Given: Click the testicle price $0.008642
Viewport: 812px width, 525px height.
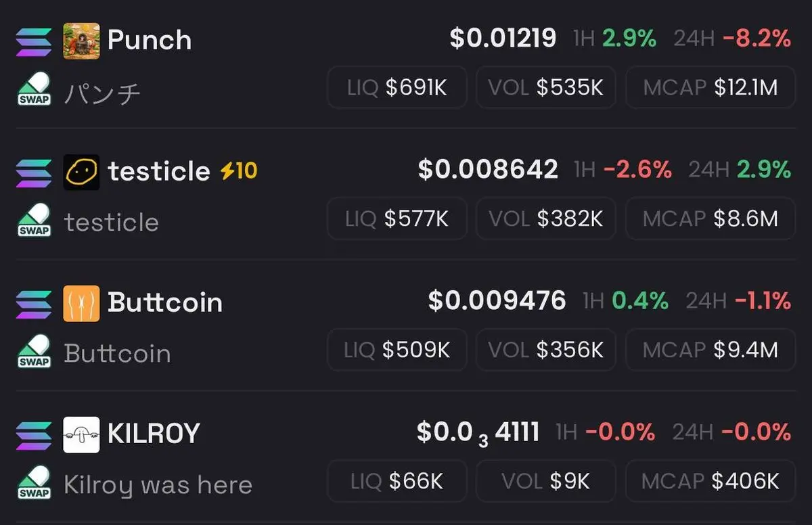Looking at the screenshot, I should 488,170.
